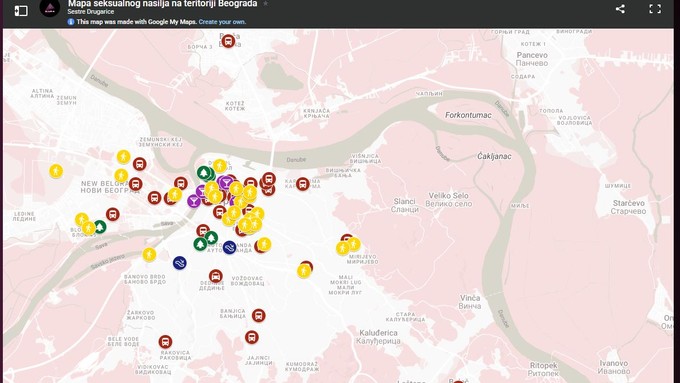Star this map as a favorite

(265, 3)
